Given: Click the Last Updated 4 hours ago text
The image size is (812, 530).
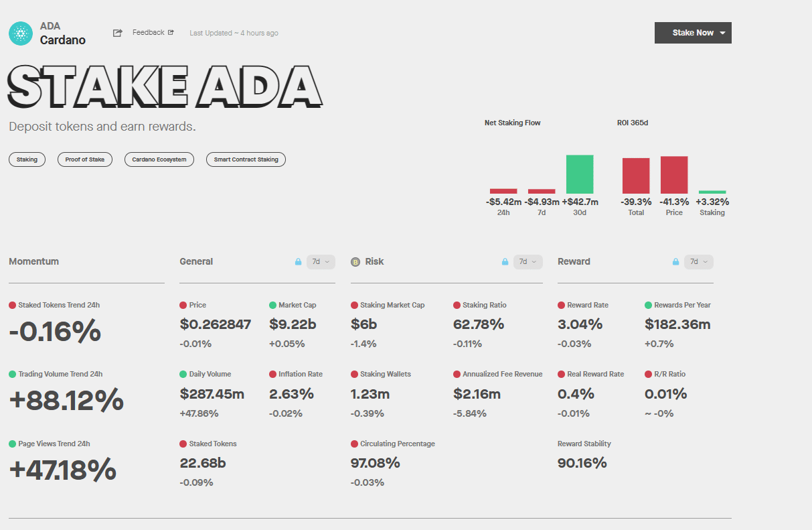Looking at the screenshot, I should pos(234,33).
